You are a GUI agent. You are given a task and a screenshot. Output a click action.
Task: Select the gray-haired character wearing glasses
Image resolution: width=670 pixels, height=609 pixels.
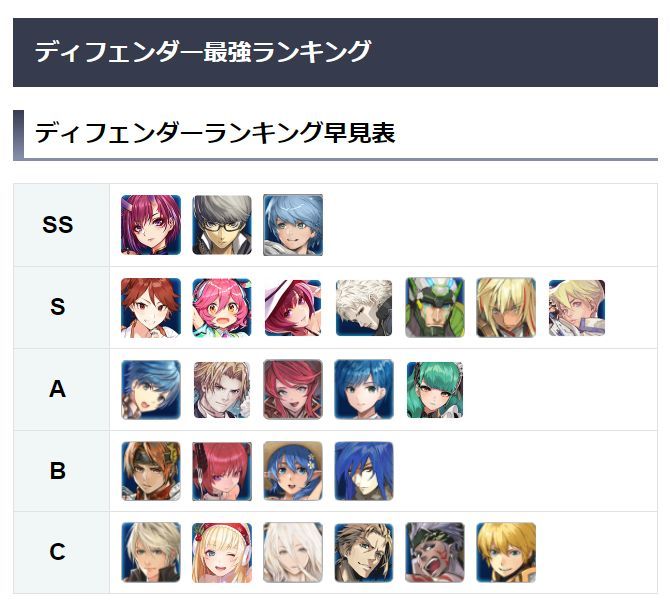(222, 225)
